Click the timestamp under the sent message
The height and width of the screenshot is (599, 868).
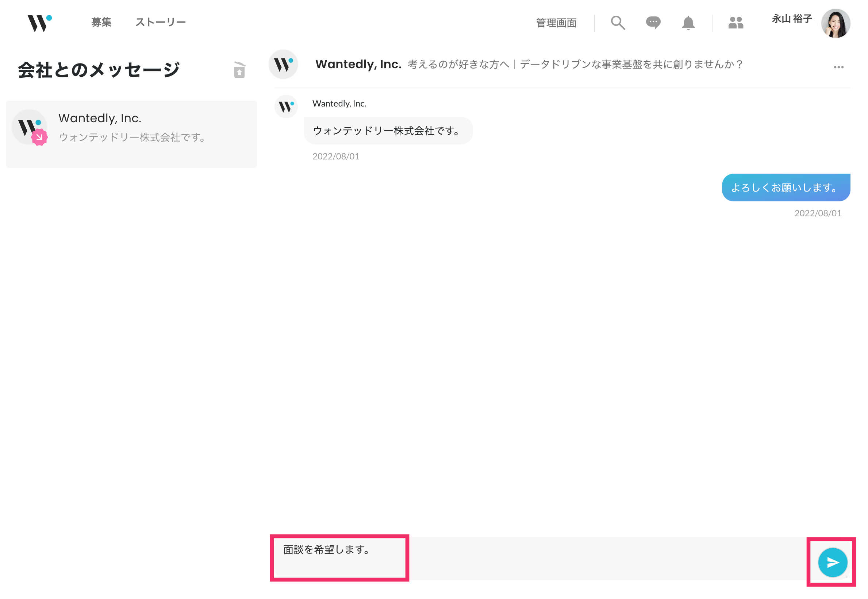(818, 213)
